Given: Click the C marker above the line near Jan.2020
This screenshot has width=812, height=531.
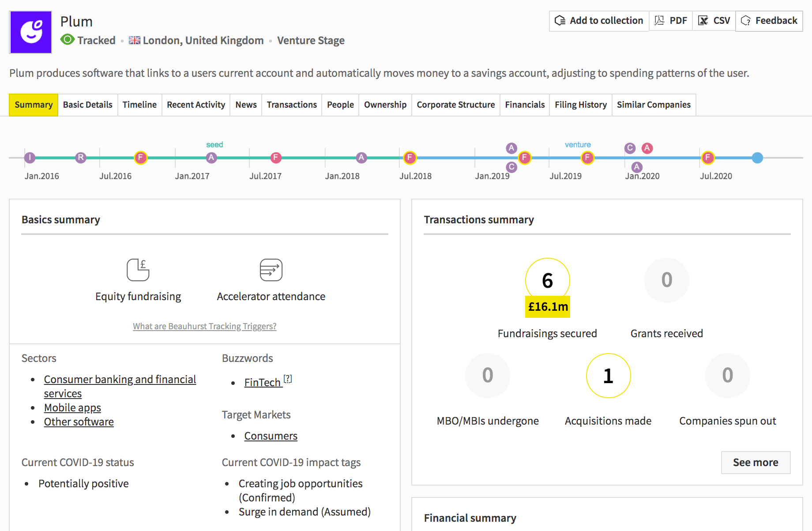Looking at the screenshot, I should (x=630, y=148).
